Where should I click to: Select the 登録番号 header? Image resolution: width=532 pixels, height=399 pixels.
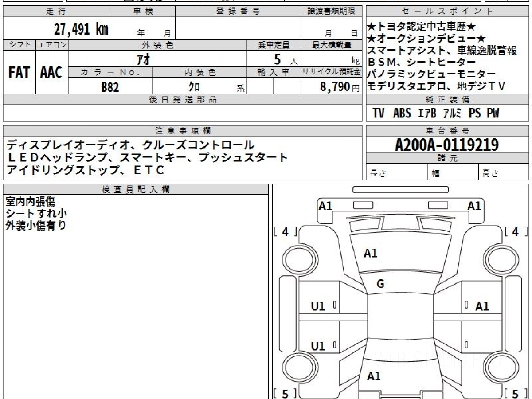(x=238, y=12)
